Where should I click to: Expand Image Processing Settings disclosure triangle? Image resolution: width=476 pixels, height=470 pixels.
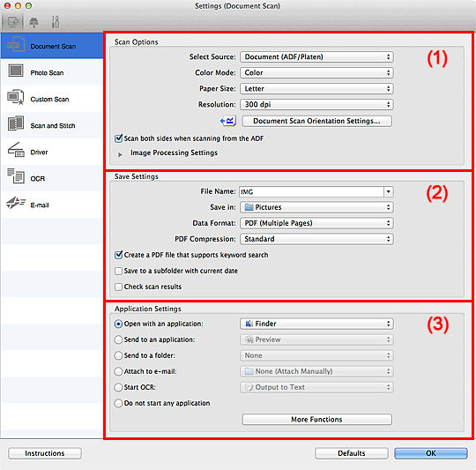120,154
